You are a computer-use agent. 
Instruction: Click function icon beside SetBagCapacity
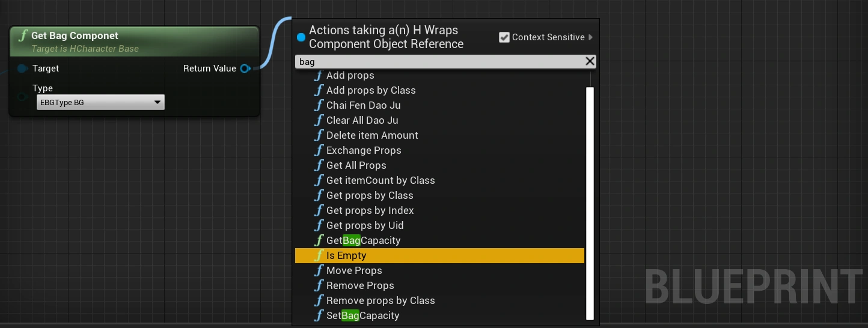[319, 315]
